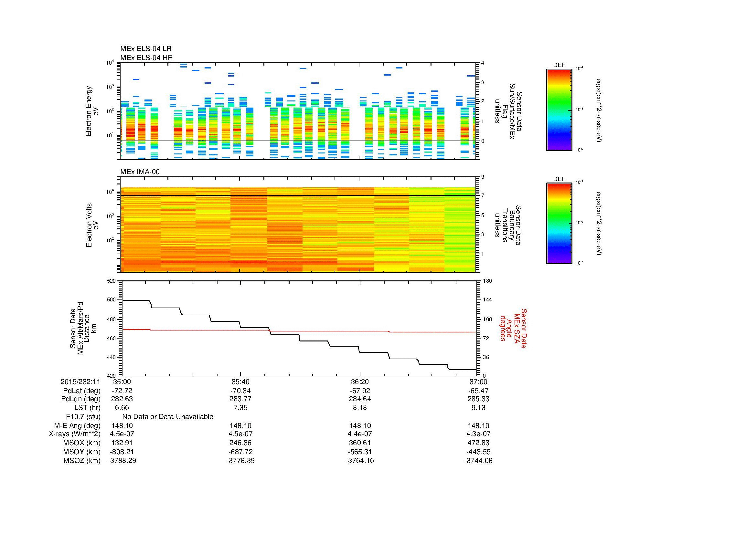Click the 'Electron Volts eV' axis label
The width and height of the screenshot is (756, 534).
pos(92,225)
